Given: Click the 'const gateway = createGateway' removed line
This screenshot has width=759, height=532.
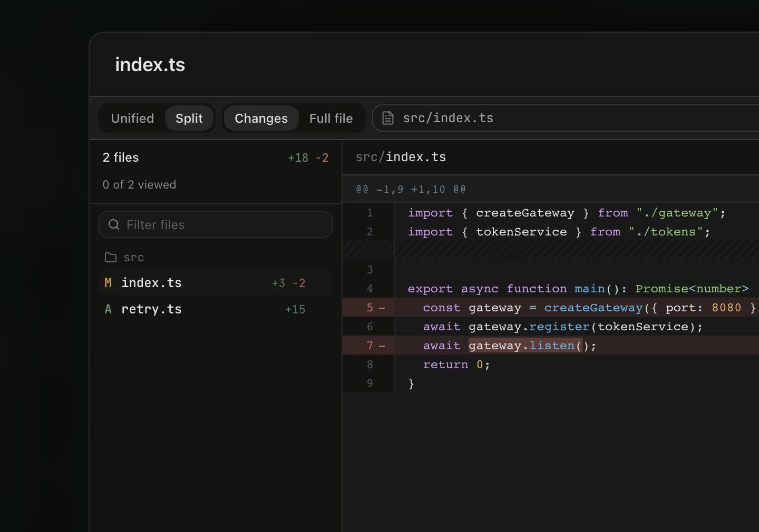Looking at the screenshot, I should tap(589, 308).
